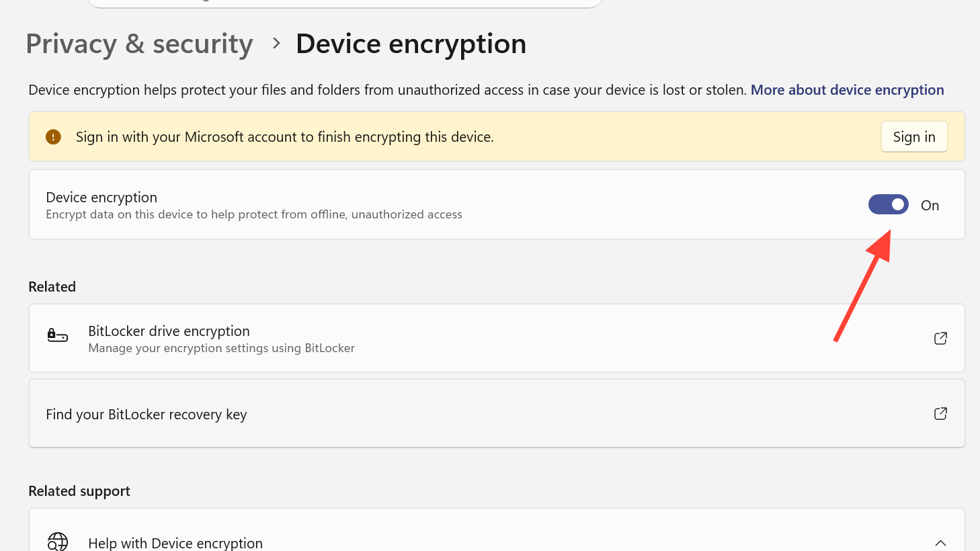Collapse the Help with Device encryption section
Image resolution: width=980 pixels, height=551 pixels.
coord(940,542)
